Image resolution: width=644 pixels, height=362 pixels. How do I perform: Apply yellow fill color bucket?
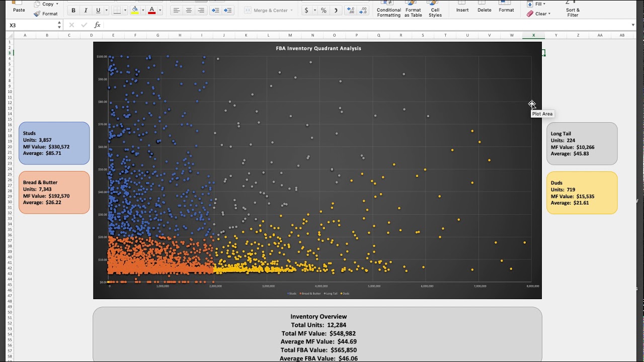point(134,11)
